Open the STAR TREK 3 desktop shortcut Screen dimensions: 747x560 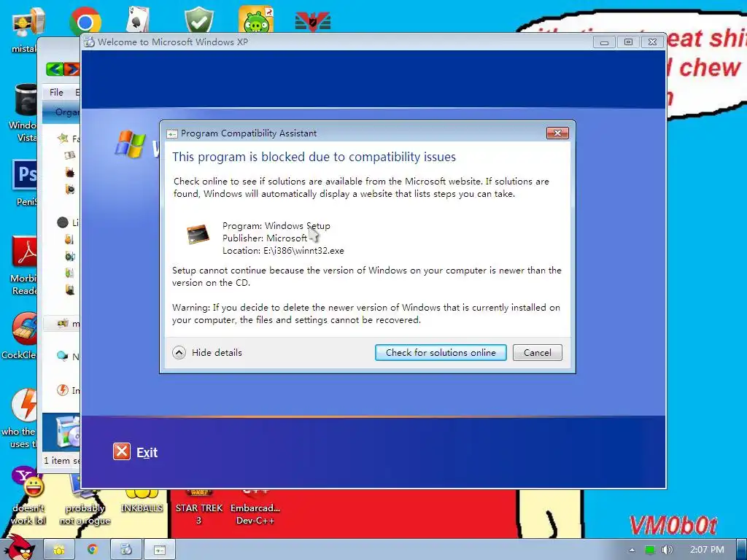(x=199, y=508)
